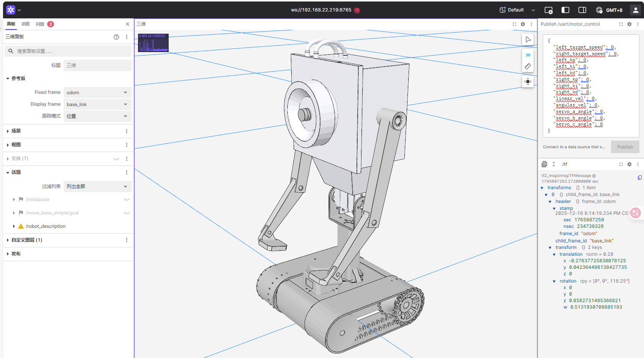This screenshot has height=358, width=644.
Task: Open the Display frame base_link dropdown
Action: [98, 105]
